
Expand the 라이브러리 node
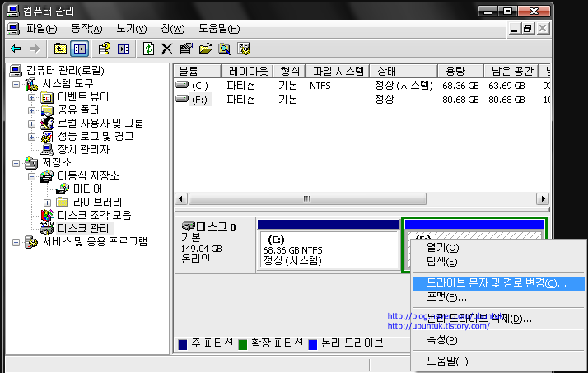[47, 203]
